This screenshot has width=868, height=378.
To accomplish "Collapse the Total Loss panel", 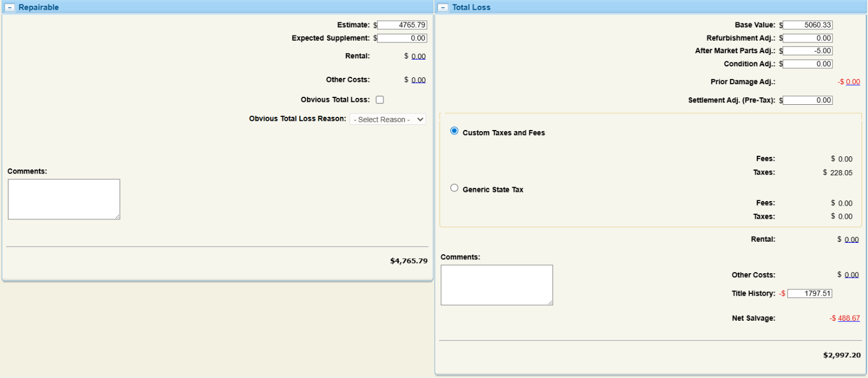I will [x=443, y=7].
